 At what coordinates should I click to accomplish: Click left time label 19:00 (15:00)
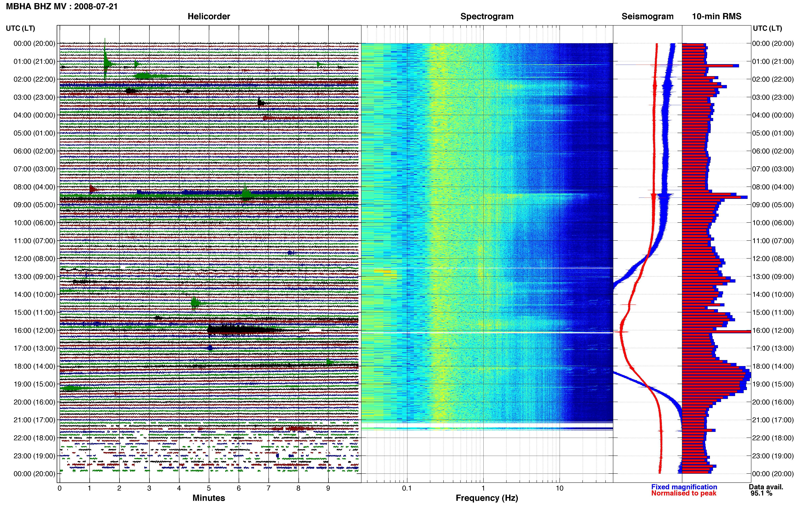coord(34,384)
